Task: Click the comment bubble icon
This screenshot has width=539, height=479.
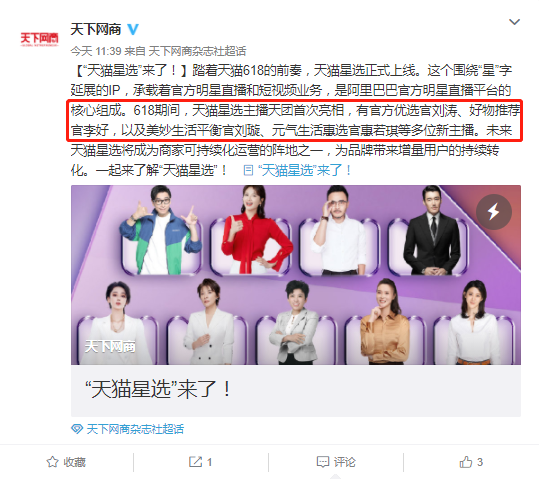Action: pos(323,462)
